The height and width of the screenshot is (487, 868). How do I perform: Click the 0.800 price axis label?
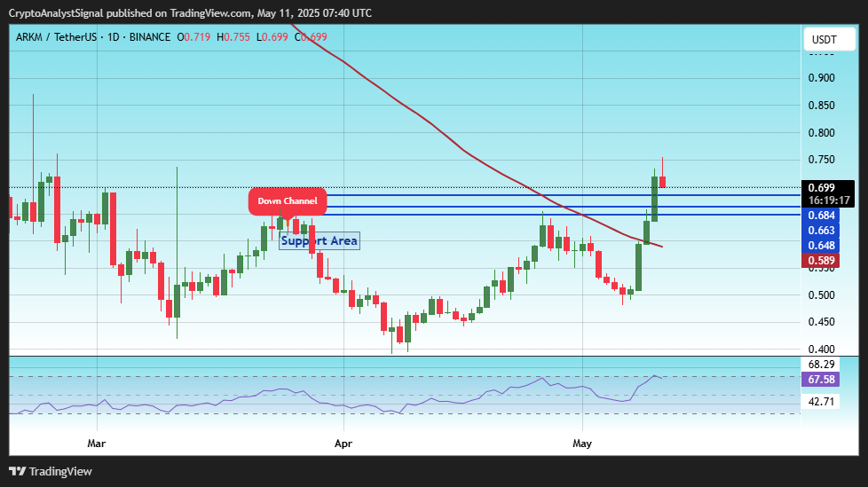[822, 133]
